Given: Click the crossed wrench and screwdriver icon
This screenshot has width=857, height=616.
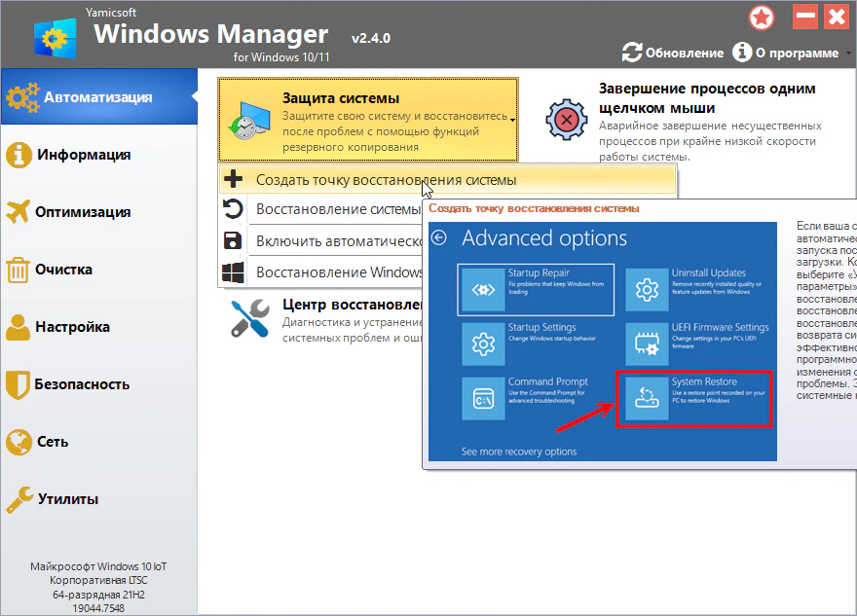Looking at the screenshot, I should [x=249, y=318].
